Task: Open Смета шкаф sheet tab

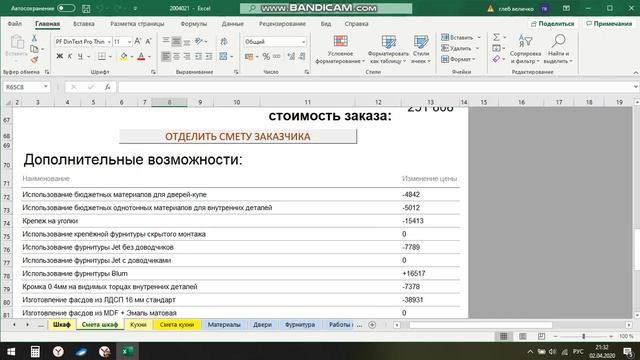Action: [100, 324]
